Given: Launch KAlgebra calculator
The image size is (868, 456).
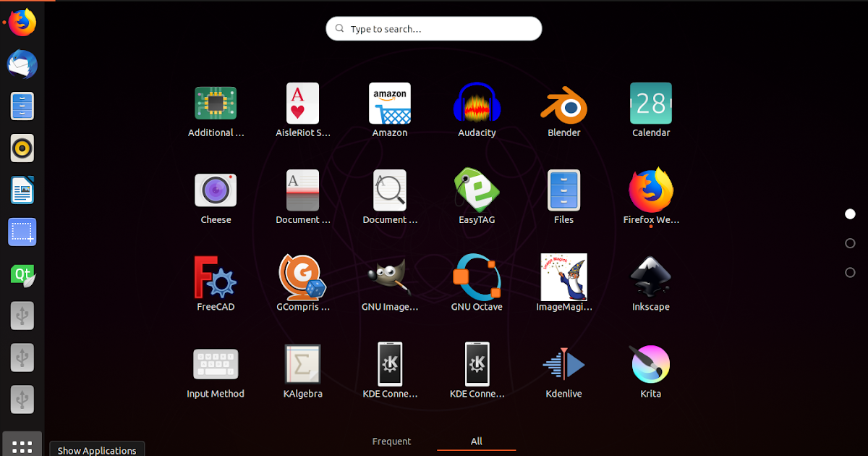Looking at the screenshot, I should (x=303, y=364).
